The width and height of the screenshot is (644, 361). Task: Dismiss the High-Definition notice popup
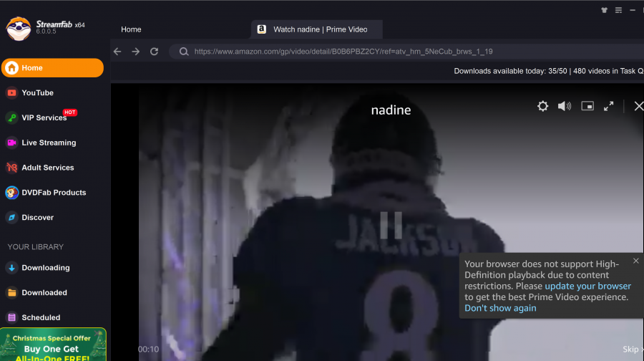(636, 261)
